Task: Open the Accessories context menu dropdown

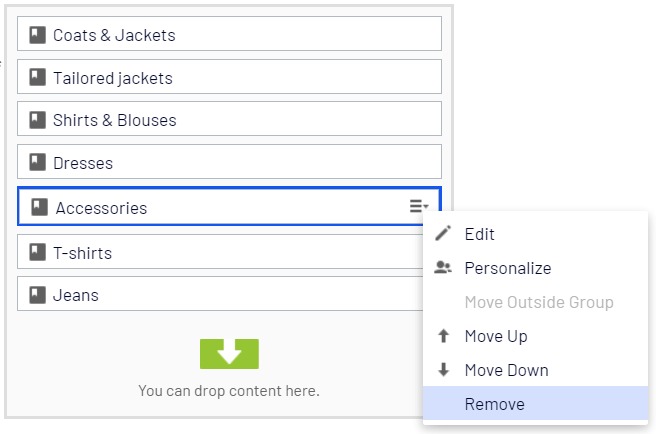Action: pyautogui.click(x=419, y=207)
